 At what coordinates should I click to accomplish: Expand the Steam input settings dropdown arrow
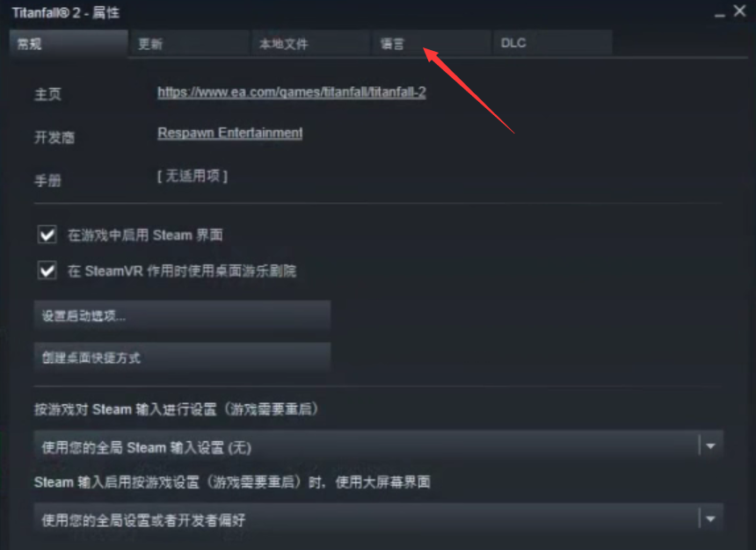tap(710, 446)
